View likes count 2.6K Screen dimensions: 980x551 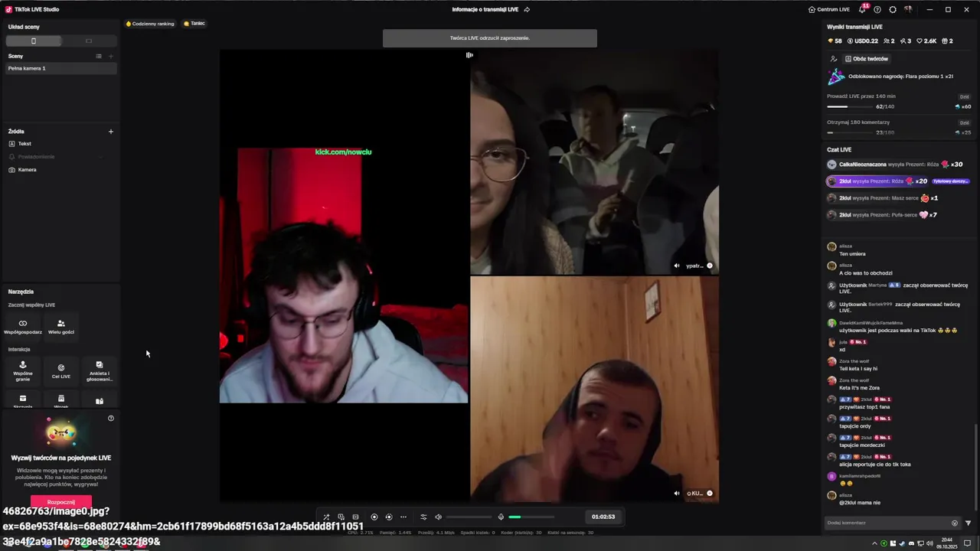[x=926, y=41]
